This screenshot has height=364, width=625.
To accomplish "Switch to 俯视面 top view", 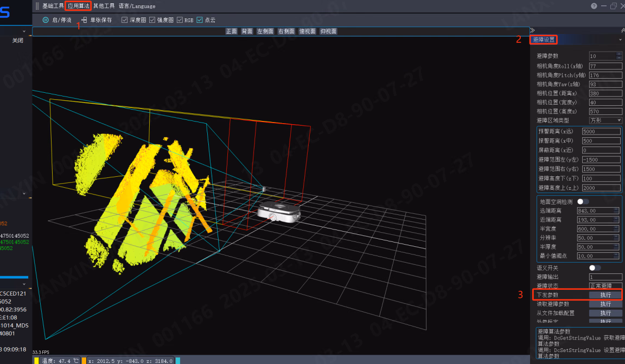I will click(x=307, y=31).
